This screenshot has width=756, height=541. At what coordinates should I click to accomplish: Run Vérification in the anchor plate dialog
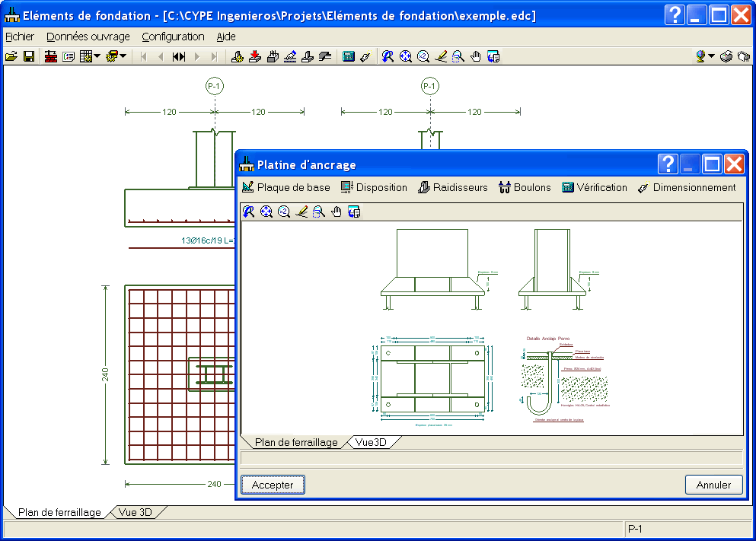coord(595,187)
